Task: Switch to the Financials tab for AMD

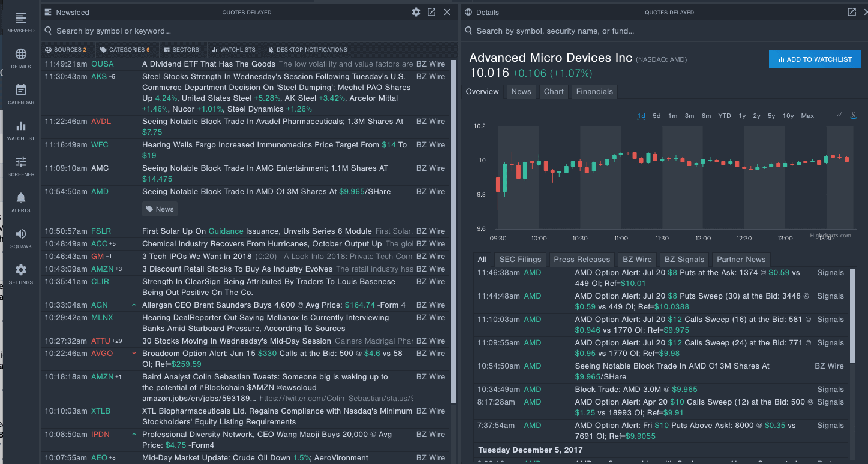Action: (x=594, y=92)
